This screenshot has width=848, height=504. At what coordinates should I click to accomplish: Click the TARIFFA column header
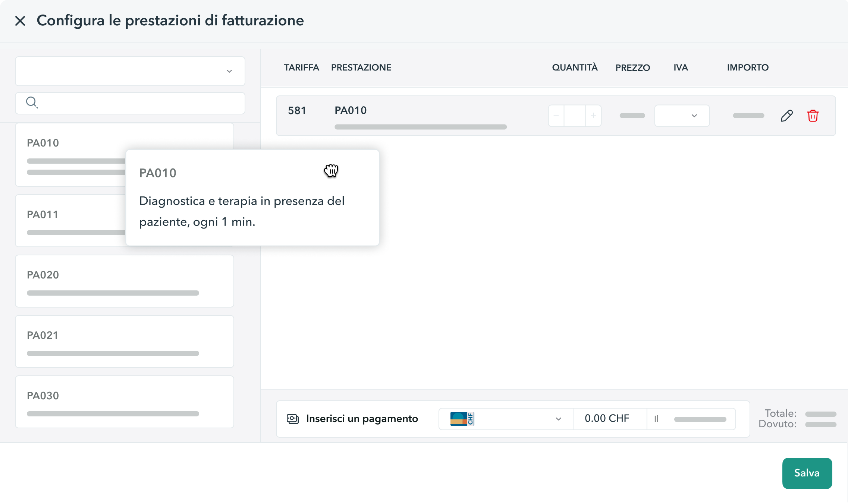click(301, 67)
